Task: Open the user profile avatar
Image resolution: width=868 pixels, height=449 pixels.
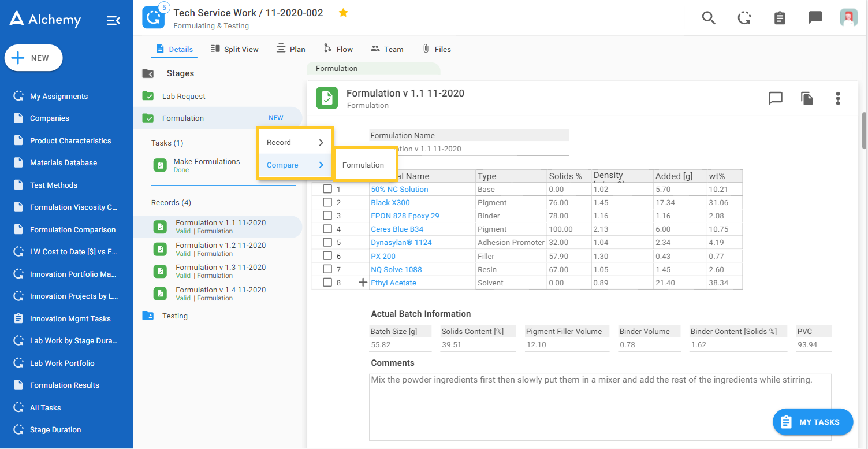Action: click(x=848, y=17)
